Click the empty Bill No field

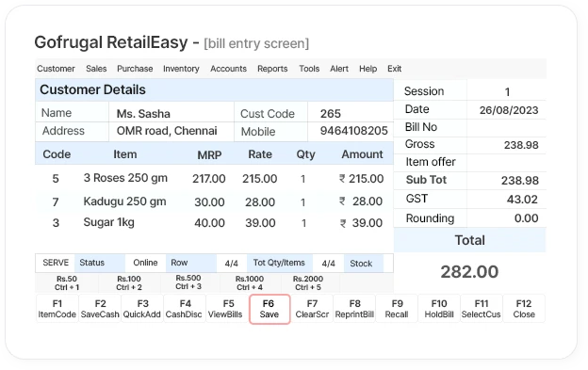506,127
